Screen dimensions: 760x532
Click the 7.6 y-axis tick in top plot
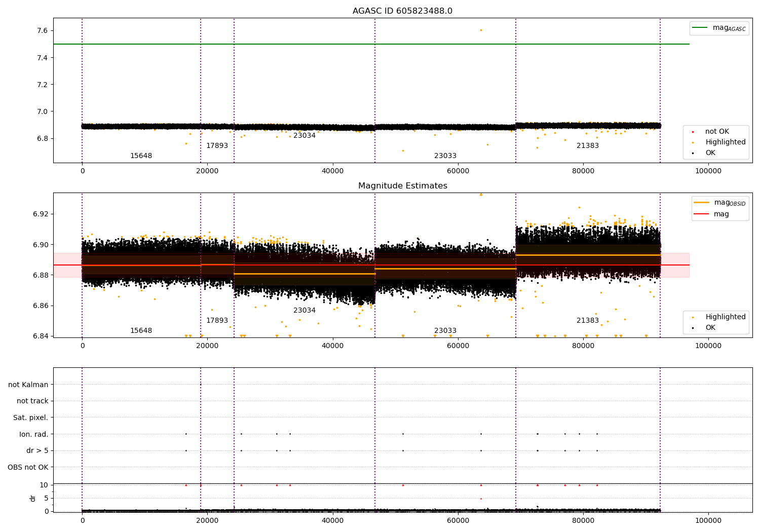click(42, 31)
